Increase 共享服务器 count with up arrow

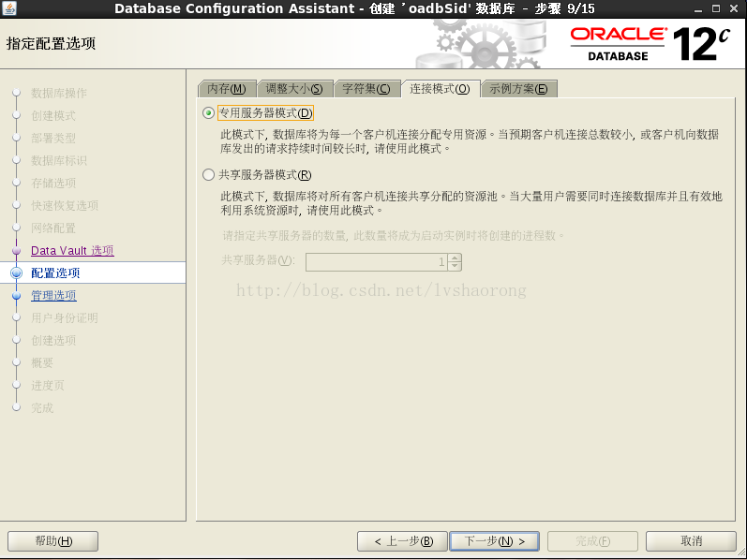click(x=455, y=258)
